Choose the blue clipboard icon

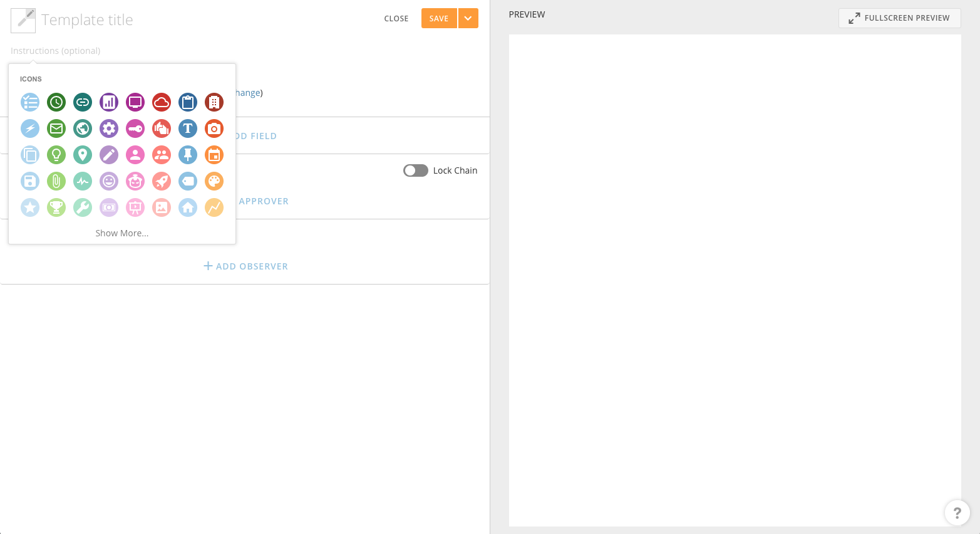point(188,102)
